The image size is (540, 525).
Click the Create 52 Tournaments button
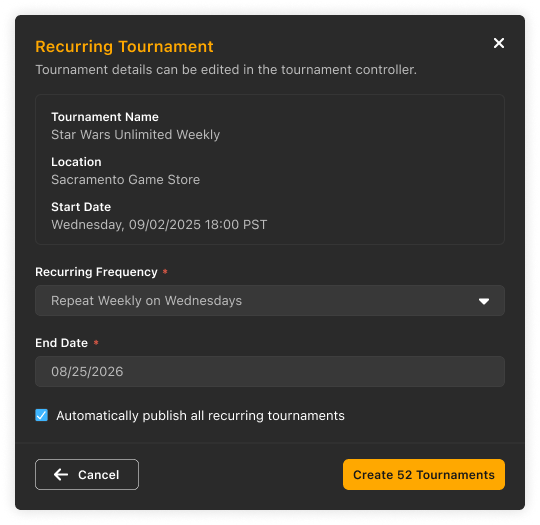coord(424,474)
